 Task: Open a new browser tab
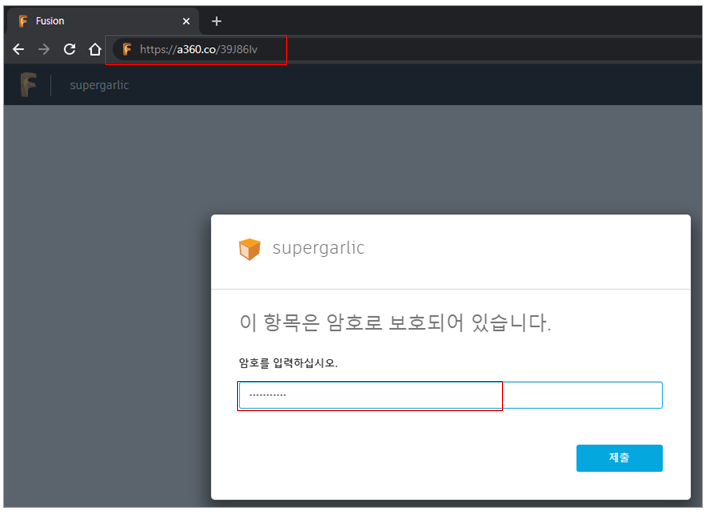[x=217, y=21]
